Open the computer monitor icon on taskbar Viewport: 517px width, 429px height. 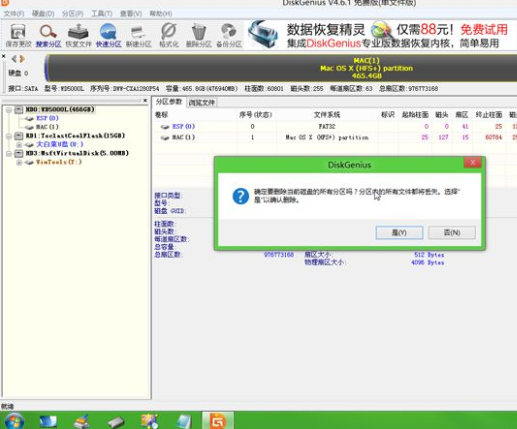(48, 421)
